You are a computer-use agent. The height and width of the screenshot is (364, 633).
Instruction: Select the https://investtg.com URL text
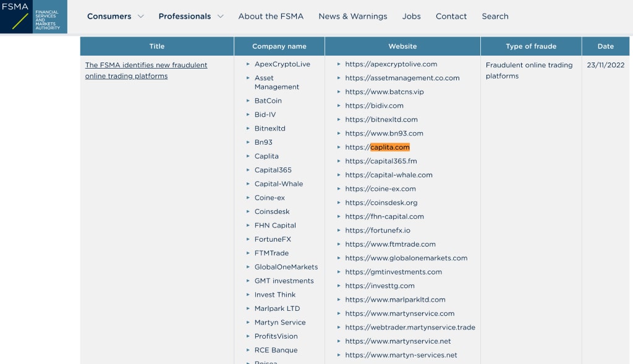click(380, 286)
